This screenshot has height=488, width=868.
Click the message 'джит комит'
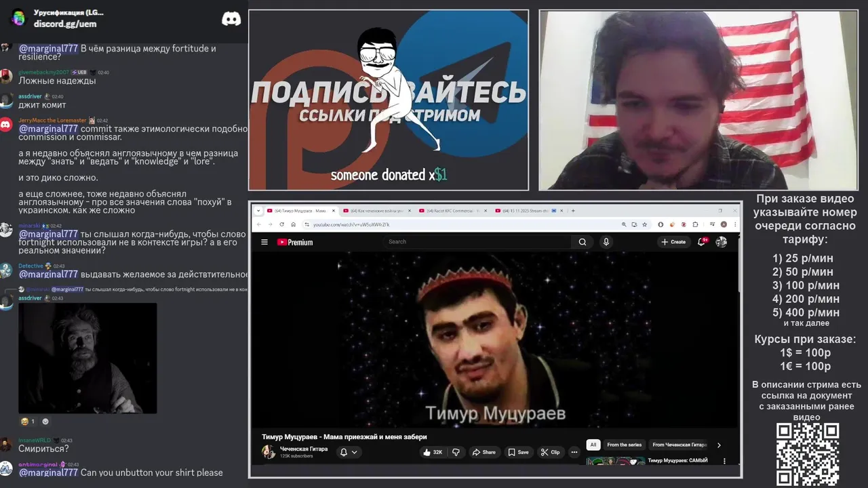click(x=42, y=105)
